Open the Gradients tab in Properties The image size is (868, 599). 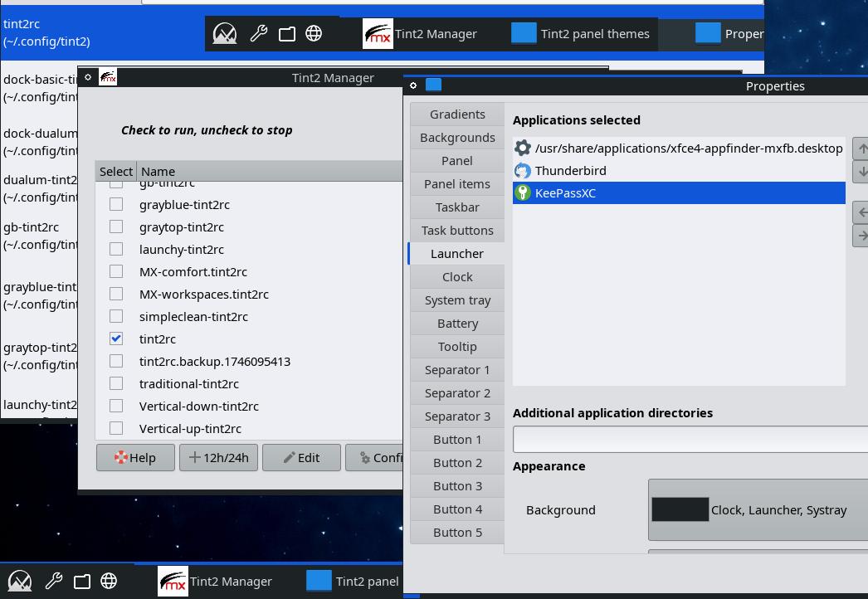click(x=457, y=114)
